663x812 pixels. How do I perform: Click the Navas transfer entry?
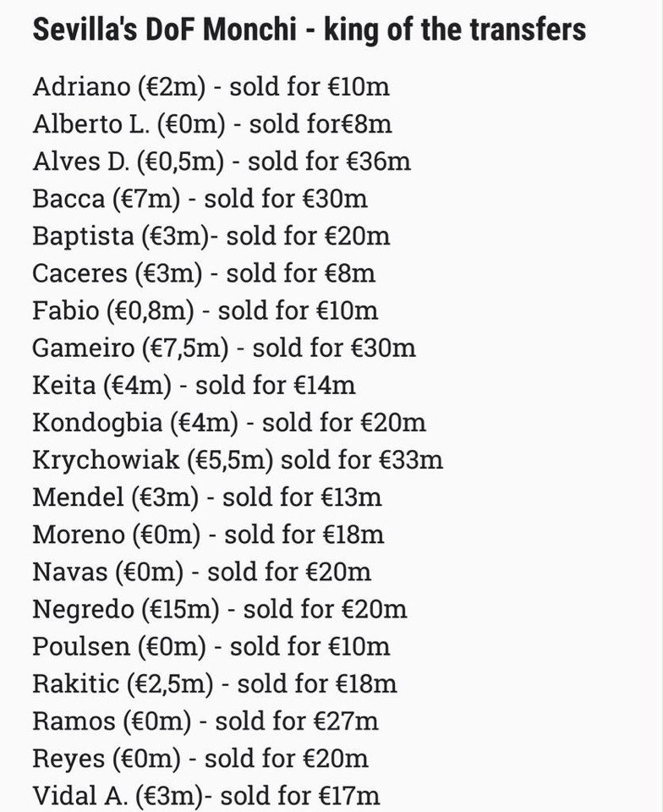201,571
